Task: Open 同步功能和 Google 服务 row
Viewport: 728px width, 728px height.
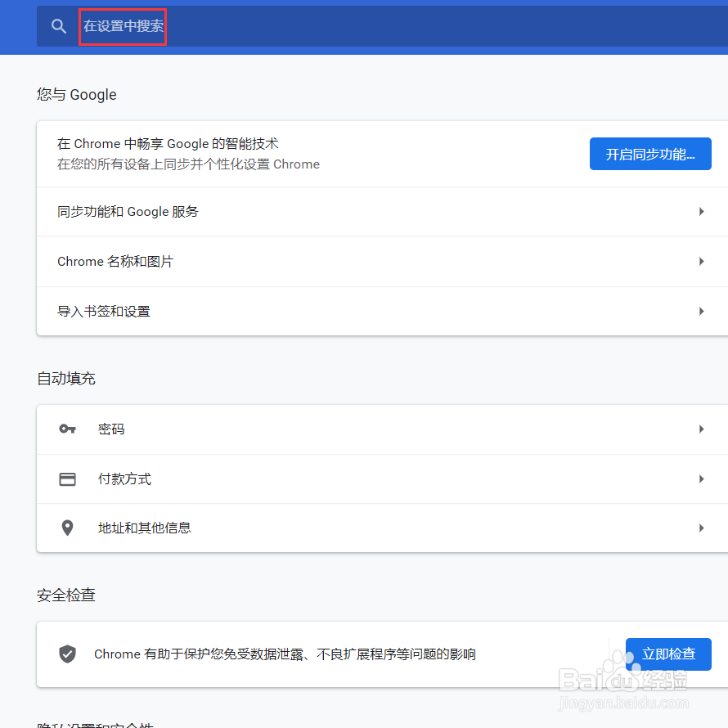Action: 382,212
